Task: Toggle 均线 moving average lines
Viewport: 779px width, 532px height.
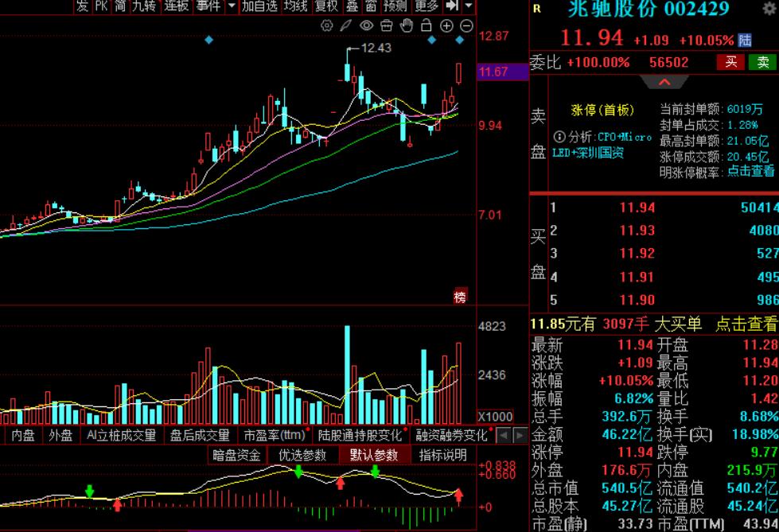Action: click(295, 6)
